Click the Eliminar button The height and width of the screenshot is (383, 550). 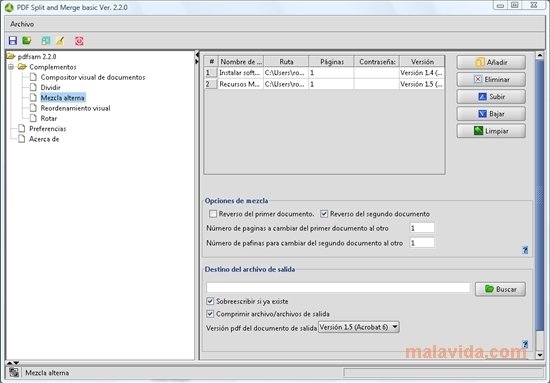point(491,79)
